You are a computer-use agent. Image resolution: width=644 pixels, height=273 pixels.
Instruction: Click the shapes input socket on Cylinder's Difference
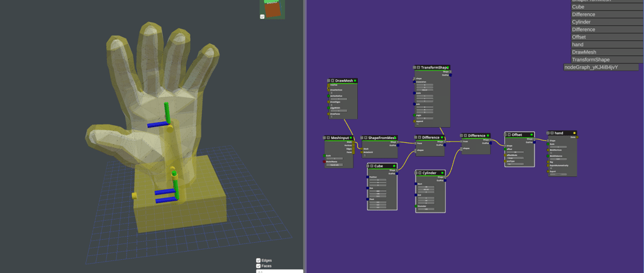click(462, 149)
